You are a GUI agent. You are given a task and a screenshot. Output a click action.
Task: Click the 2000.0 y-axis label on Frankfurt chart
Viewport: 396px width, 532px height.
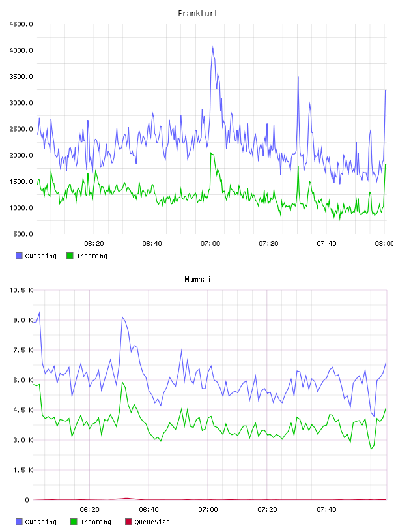tap(21, 155)
